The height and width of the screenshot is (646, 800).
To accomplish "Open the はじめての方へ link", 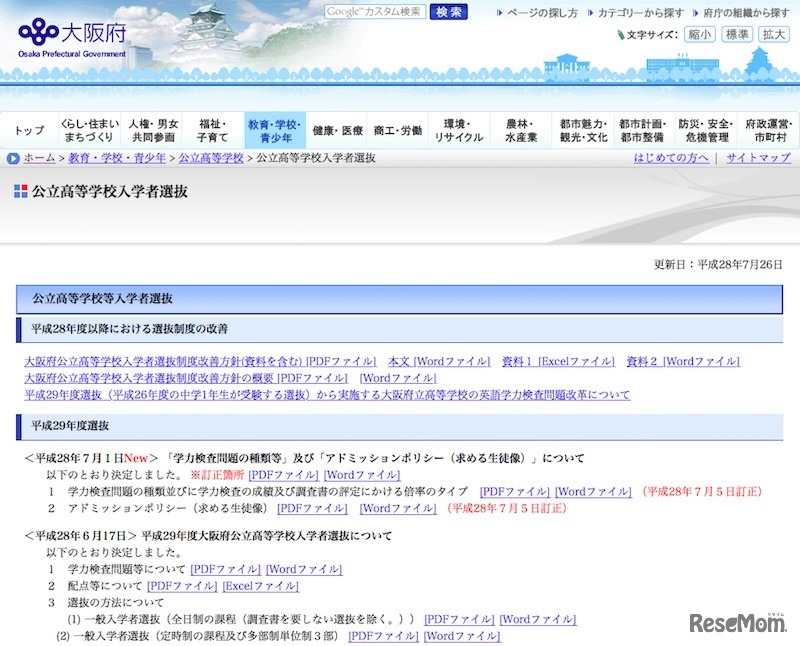I will (673, 156).
